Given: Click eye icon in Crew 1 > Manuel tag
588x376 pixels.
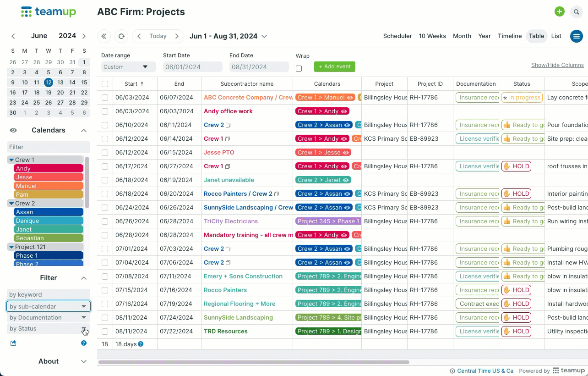Looking at the screenshot, I should point(350,98).
